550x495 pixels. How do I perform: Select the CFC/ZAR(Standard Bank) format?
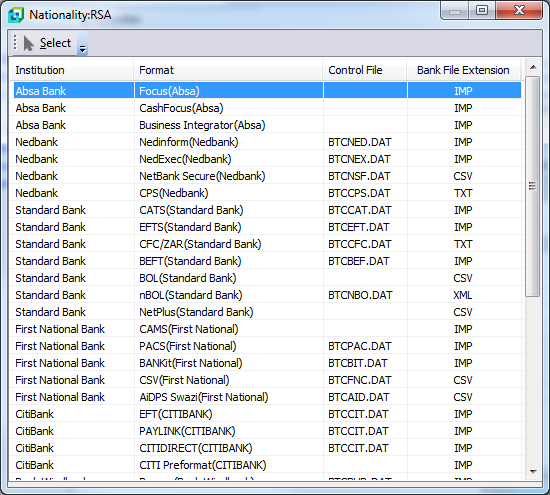click(200, 244)
